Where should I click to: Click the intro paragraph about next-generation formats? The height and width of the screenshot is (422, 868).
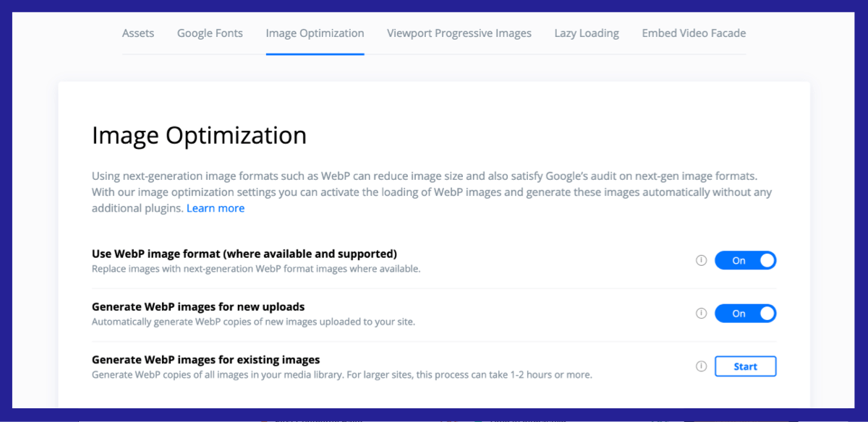(x=432, y=192)
